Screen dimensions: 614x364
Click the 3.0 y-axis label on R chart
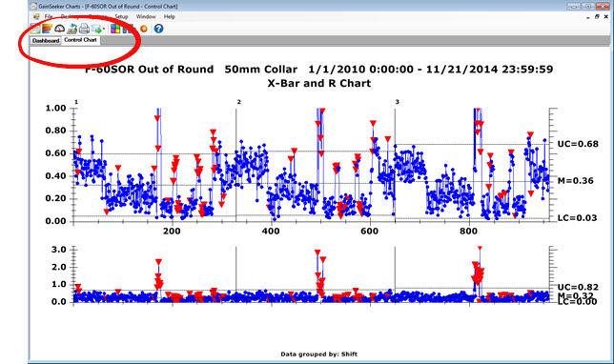coord(59,250)
